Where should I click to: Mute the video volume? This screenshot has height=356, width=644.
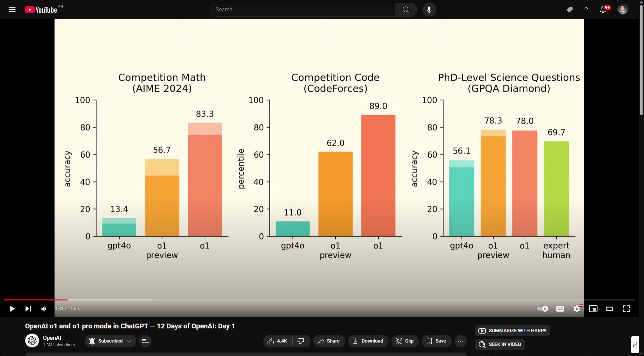44,309
